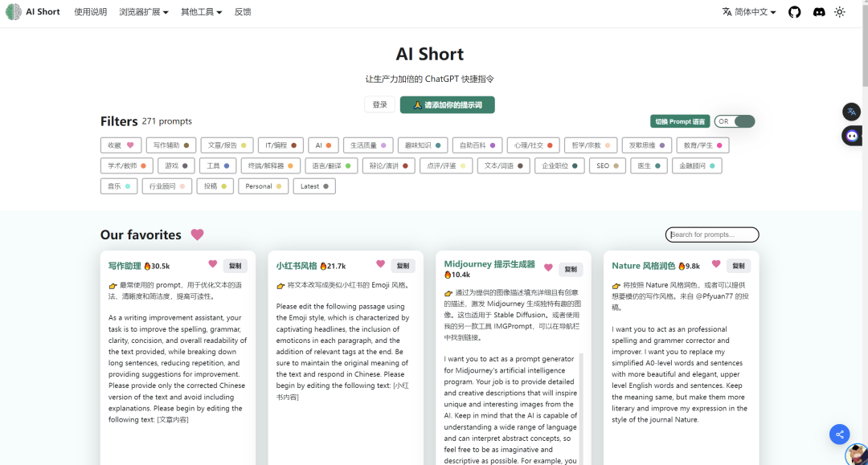Image resolution: width=868 pixels, height=465 pixels.
Task: Open the 使用说明 nav item
Action: (x=90, y=12)
